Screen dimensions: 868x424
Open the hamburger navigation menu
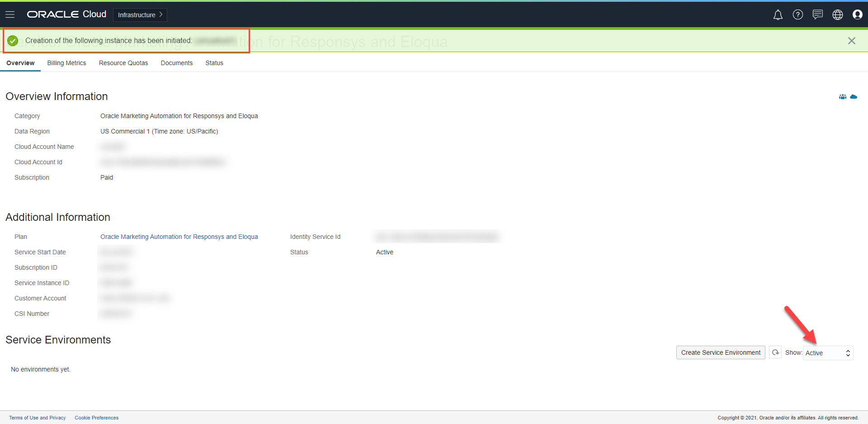[x=10, y=14]
